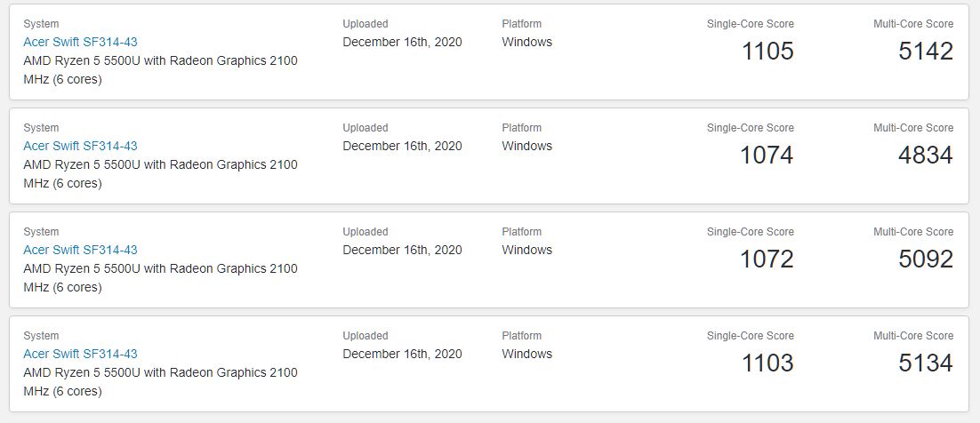Image resolution: width=980 pixels, height=423 pixels.
Task: Open Acer Swift link in the 1074 result
Action: [x=80, y=146]
